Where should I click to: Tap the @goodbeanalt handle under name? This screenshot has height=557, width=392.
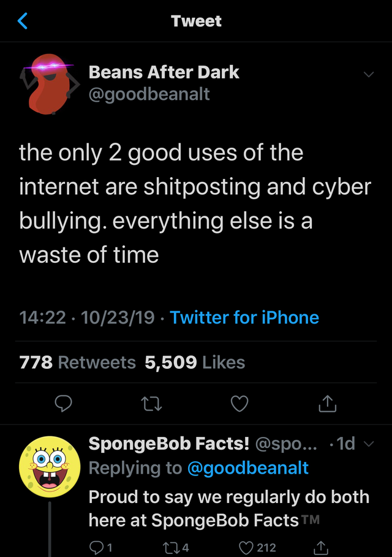(149, 95)
